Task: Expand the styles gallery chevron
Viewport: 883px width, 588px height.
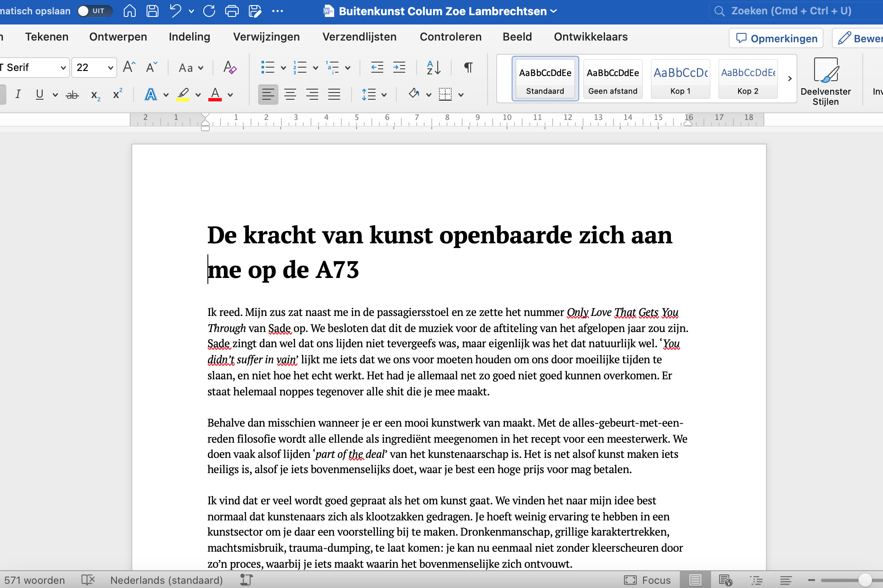Action: coord(790,79)
